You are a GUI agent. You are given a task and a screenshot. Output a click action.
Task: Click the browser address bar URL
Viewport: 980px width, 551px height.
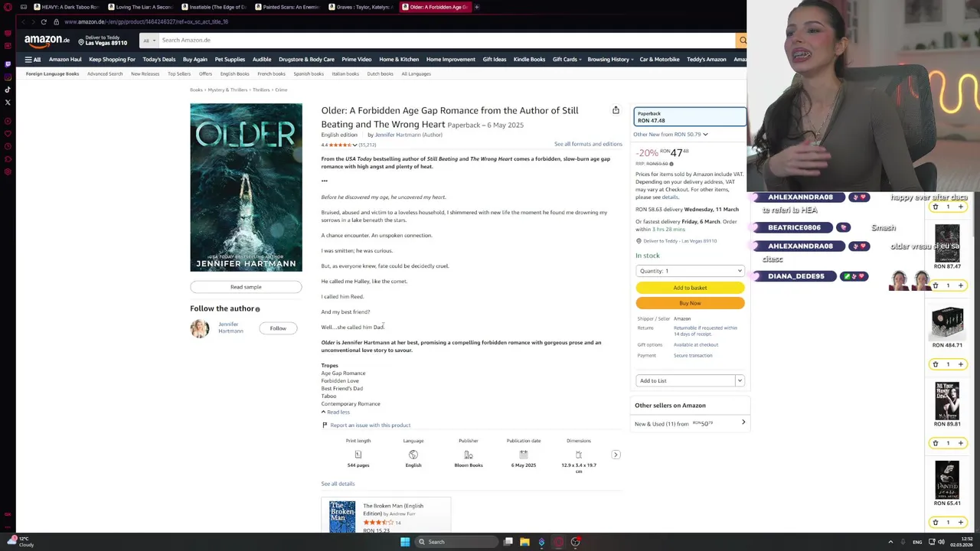(x=146, y=21)
